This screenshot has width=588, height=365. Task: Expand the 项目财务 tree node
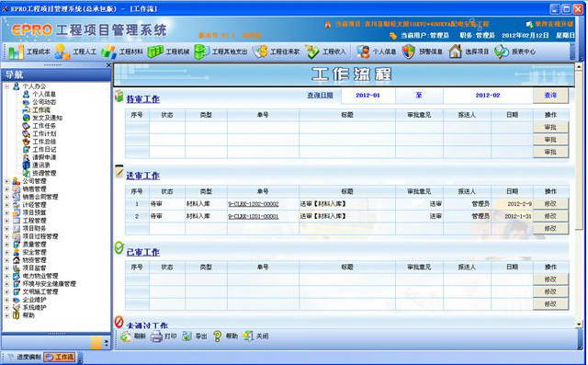tap(6, 228)
